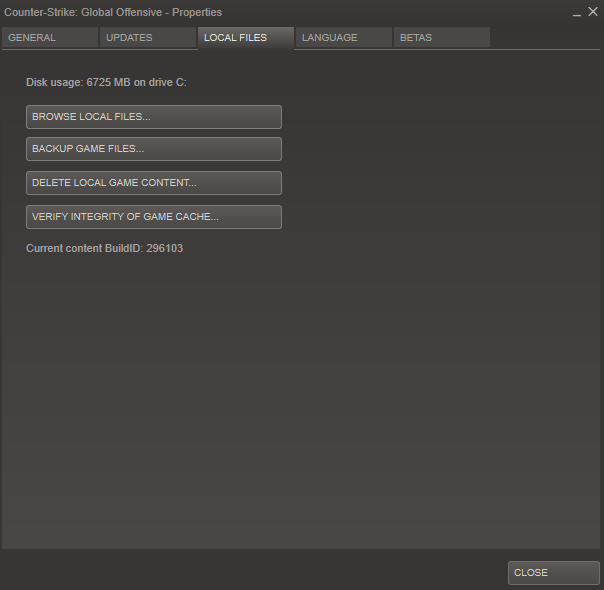Close Properties window with X icon
Screen dimensions: 604x590
click(x=593, y=12)
